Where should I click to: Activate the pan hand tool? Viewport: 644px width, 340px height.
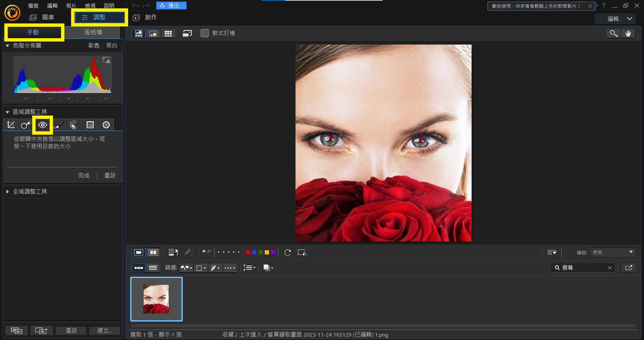click(x=628, y=33)
